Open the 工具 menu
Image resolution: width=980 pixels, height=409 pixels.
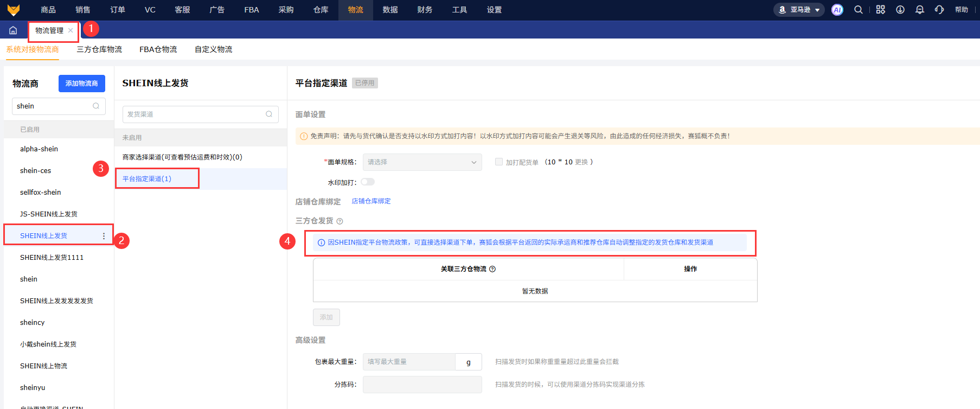[x=460, y=10]
